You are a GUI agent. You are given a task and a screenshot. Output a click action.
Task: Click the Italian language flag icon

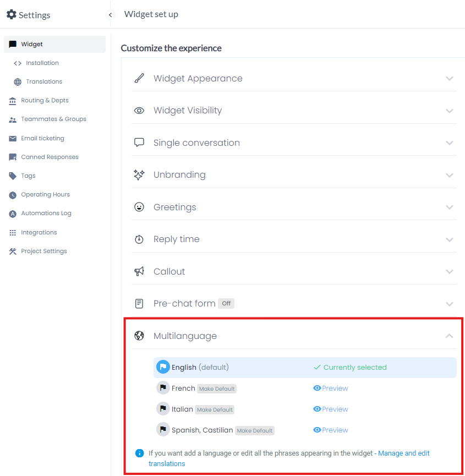pos(163,409)
